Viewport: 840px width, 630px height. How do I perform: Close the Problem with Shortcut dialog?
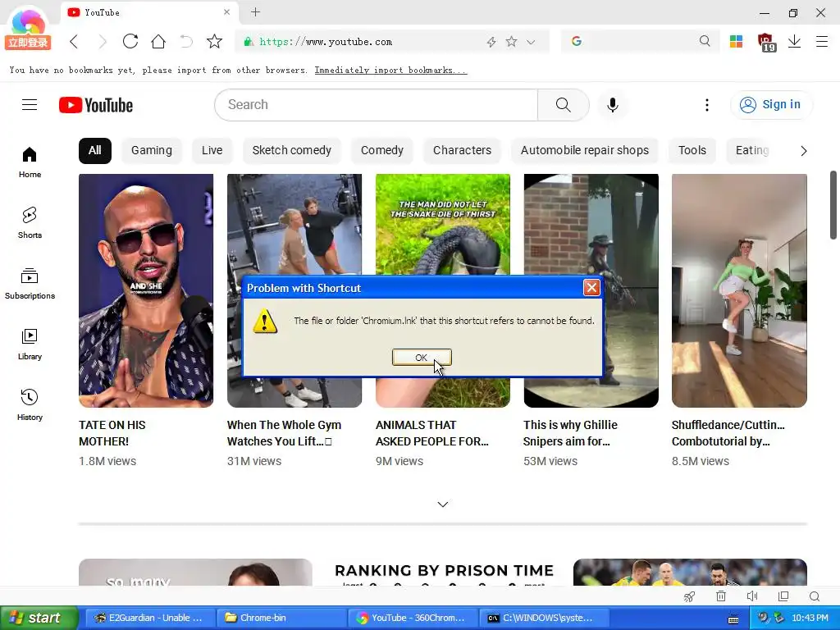tap(591, 288)
